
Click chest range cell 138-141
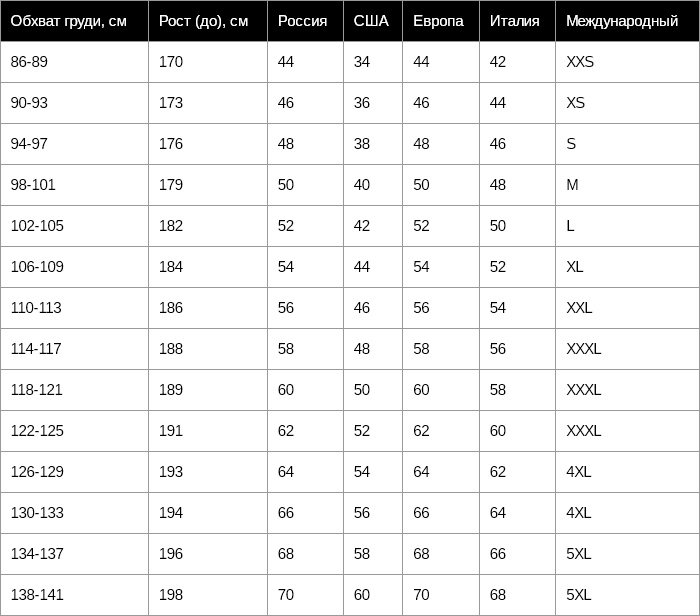(x=37, y=595)
